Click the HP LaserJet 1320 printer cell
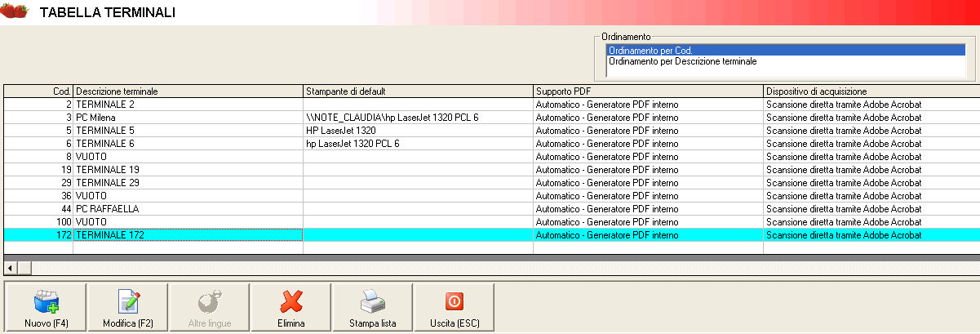The width and height of the screenshot is (980, 334). click(x=419, y=131)
